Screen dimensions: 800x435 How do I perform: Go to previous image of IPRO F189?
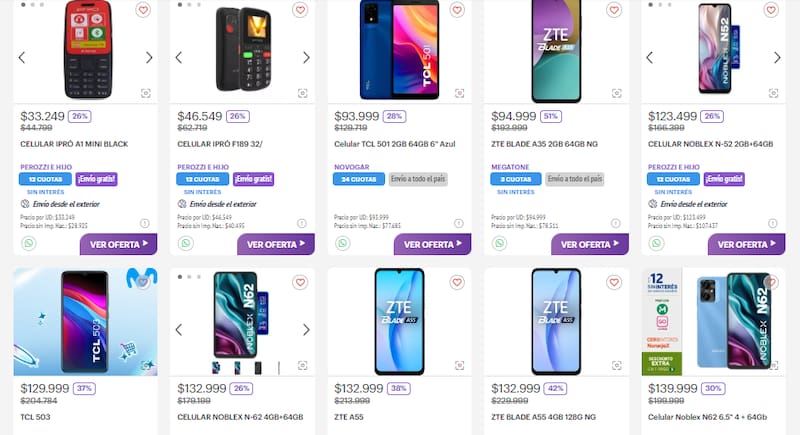coord(179,57)
